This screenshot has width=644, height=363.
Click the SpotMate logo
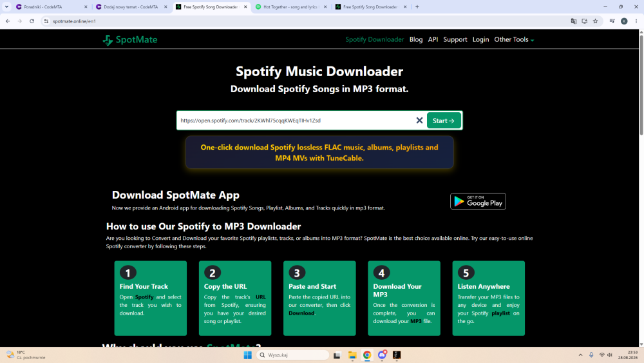pos(130,39)
